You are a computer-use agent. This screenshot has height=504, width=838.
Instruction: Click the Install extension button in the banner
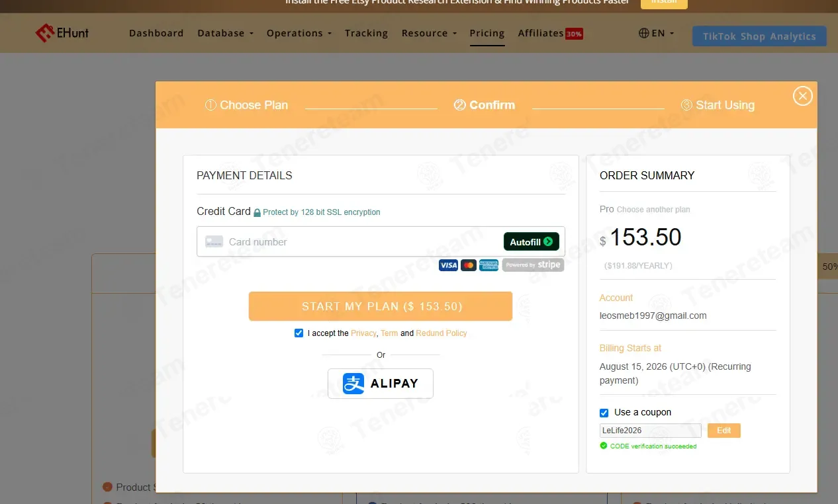point(664,3)
